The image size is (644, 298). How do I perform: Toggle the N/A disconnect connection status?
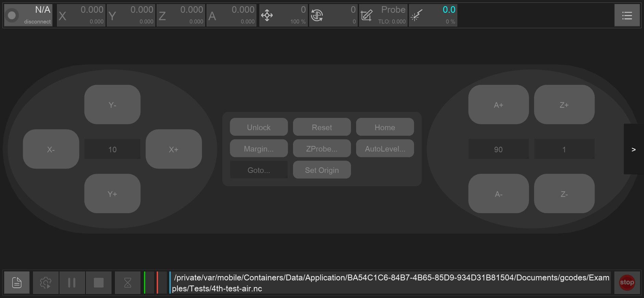click(x=28, y=15)
